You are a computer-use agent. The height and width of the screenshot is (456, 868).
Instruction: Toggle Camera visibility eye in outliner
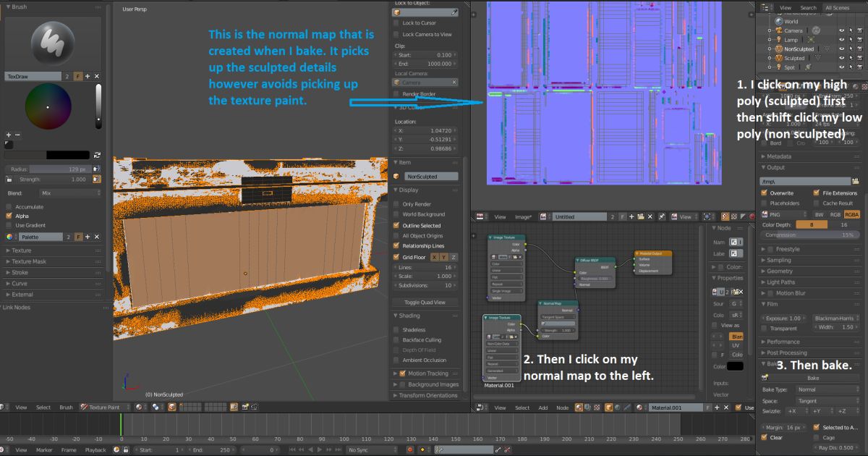click(x=841, y=30)
